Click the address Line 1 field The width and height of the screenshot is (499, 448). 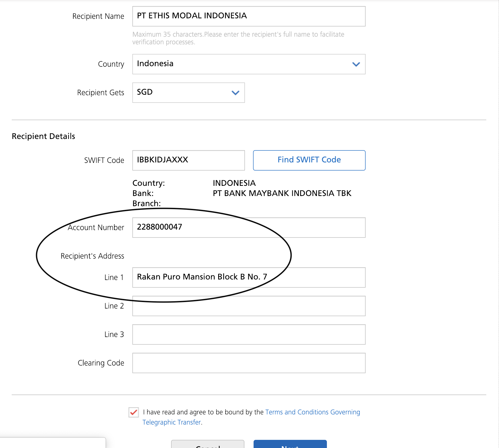point(249,277)
